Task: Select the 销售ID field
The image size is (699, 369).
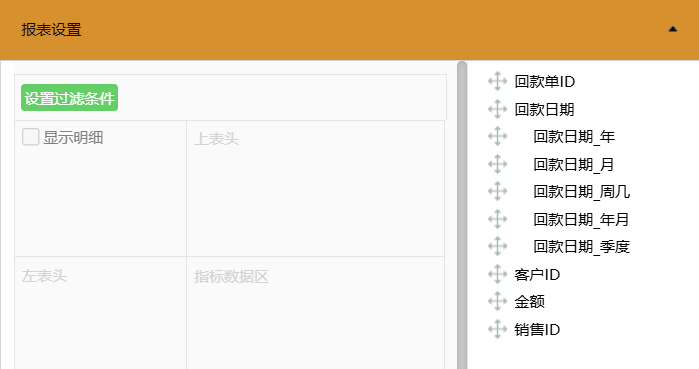Action: pos(537,329)
